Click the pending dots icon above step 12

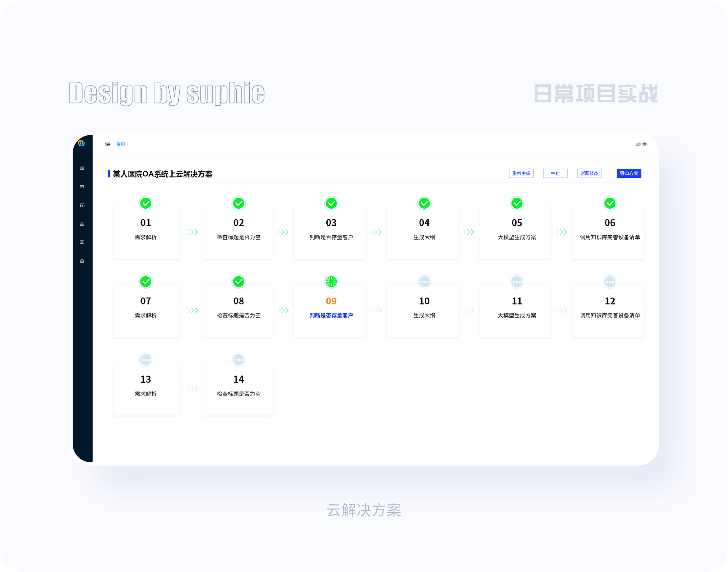[610, 282]
